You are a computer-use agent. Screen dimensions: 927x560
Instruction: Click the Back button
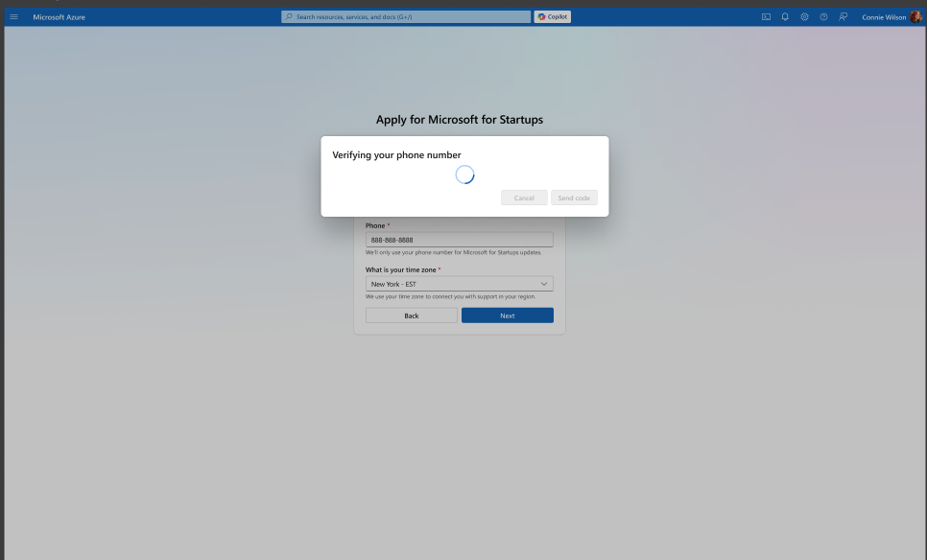(x=412, y=315)
